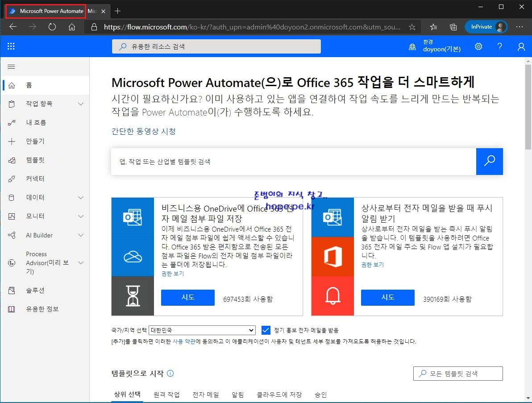The image size is (532, 403).
Task: Open the help question mark icon
Action: click(x=499, y=46)
